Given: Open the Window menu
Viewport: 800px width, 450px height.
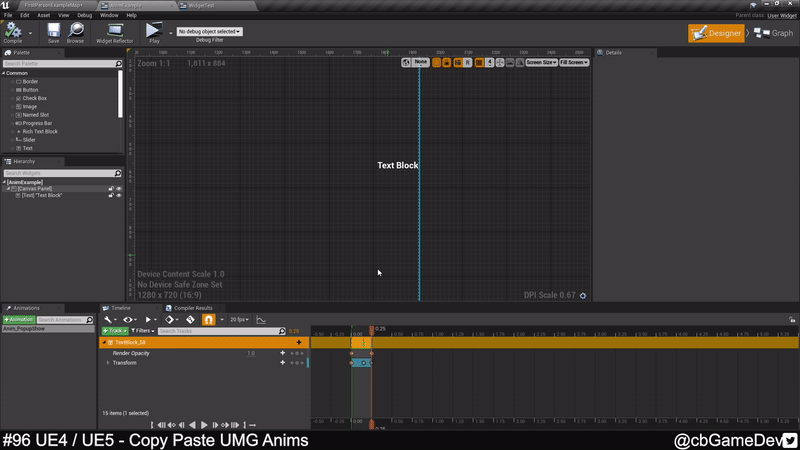Looking at the screenshot, I should point(109,15).
